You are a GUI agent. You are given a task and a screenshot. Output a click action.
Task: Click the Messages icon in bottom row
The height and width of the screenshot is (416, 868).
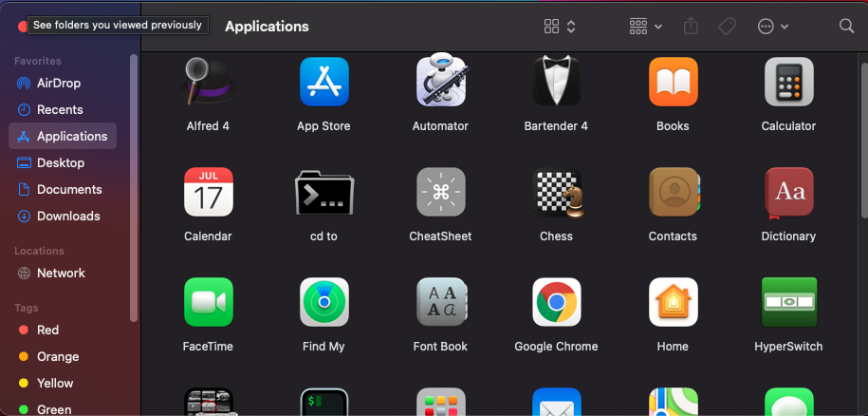789,402
